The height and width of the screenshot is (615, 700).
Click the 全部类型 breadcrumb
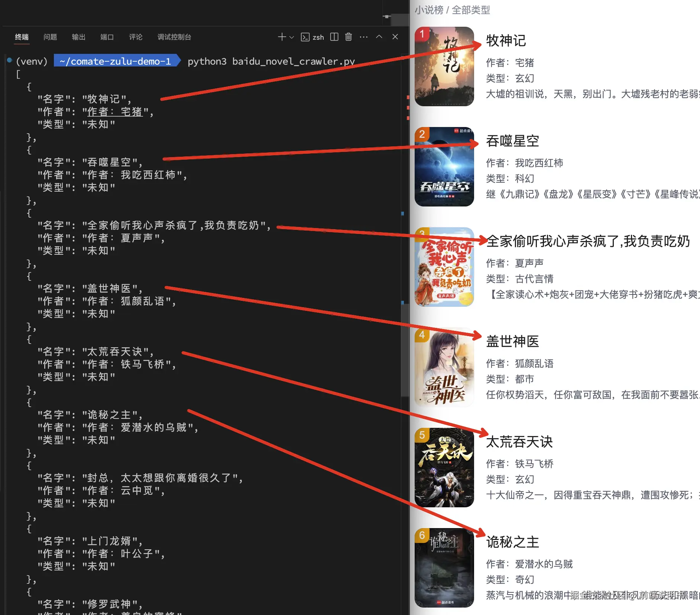point(471,10)
